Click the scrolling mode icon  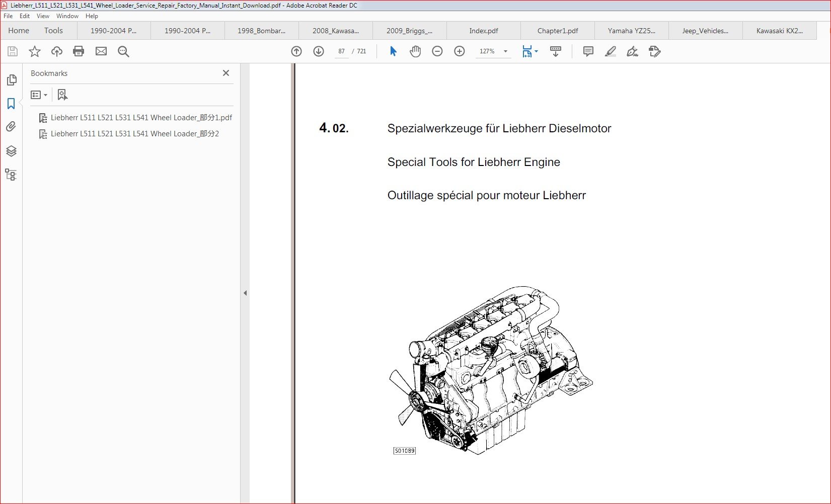coord(556,51)
